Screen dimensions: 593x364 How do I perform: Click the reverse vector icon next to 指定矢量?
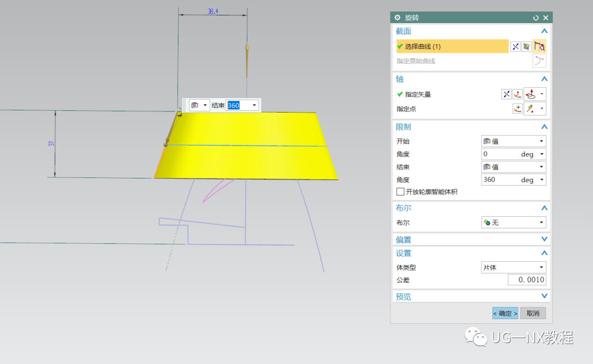[506, 94]
